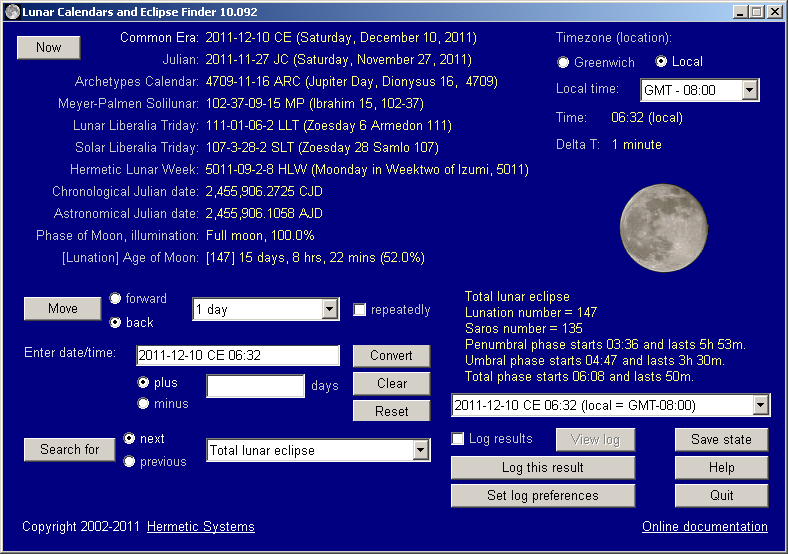Check the Log results box
This screenshot has width=788, height=554.
tap(458, 439)
